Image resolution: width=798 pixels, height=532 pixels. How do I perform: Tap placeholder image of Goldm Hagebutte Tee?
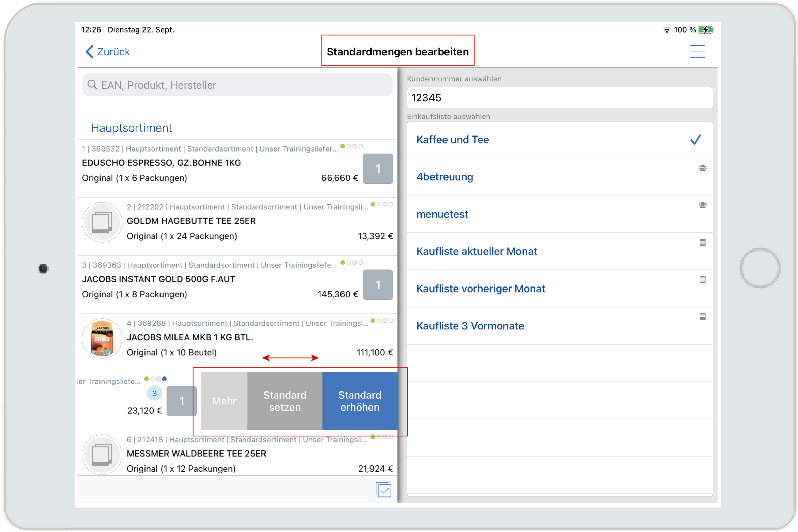pyautogui.click(x=102, y=222)
